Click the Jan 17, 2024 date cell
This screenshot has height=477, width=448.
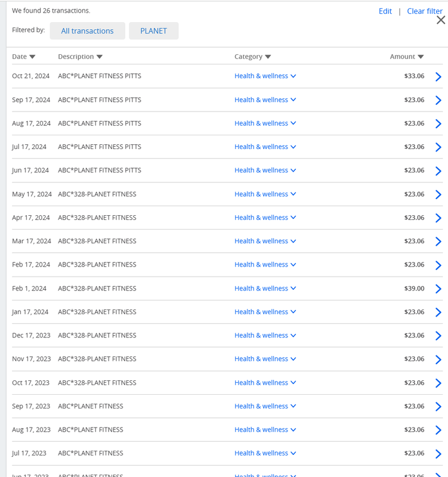click(x=30, y=312)
